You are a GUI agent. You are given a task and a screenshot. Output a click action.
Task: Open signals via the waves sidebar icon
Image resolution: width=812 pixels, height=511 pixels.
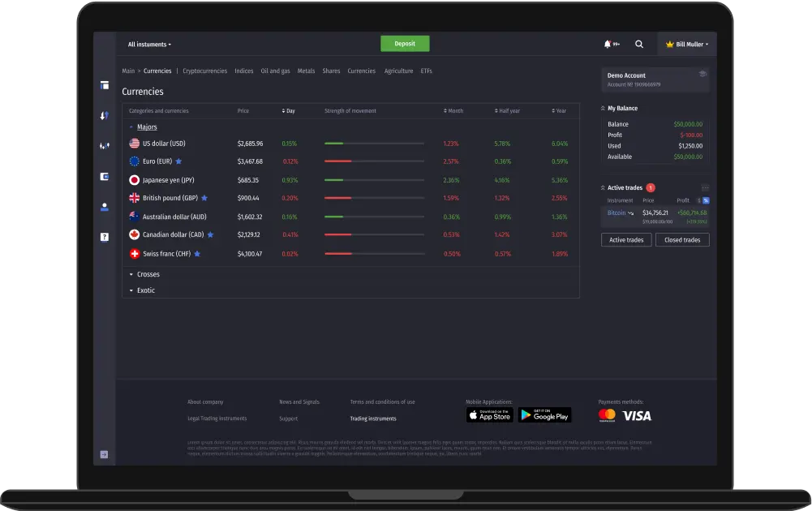[104, 146]
